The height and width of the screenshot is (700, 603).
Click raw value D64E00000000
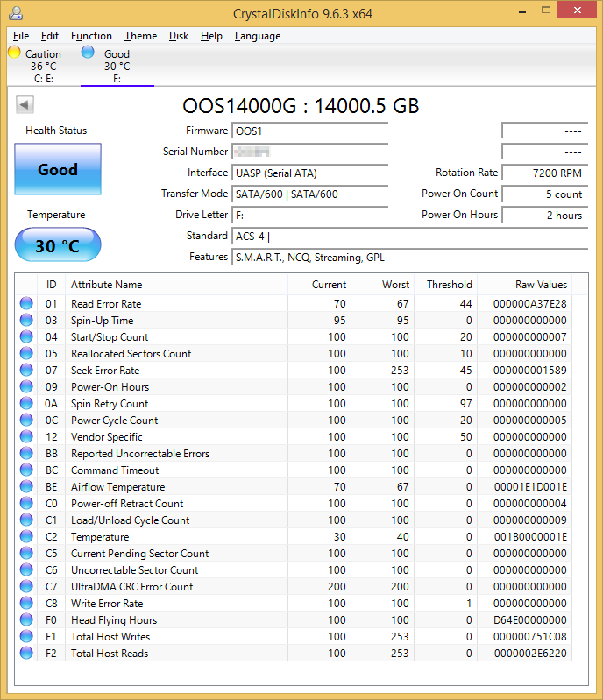point(529,620)
